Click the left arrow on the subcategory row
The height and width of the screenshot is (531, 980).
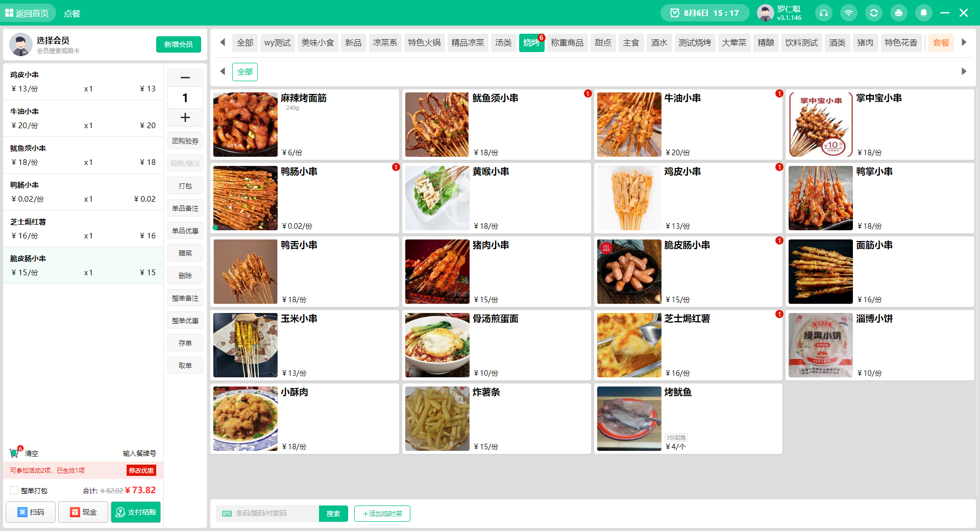222,71
